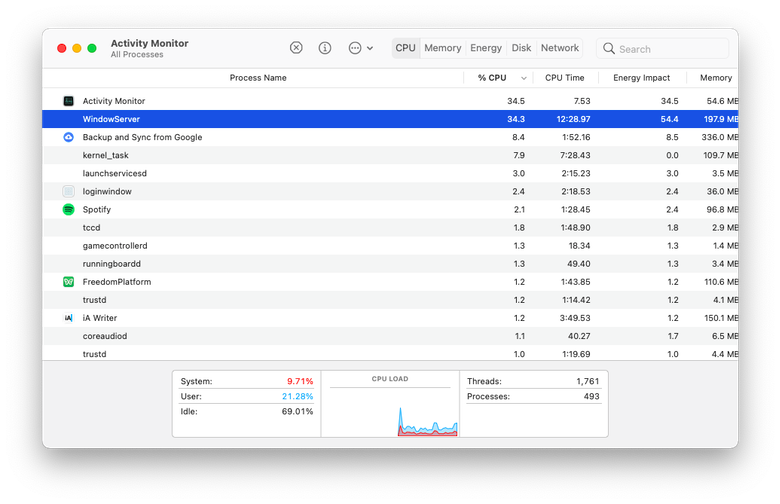Click the iA Writer app icon
780x504 pixels.
[x=69, y=318]
